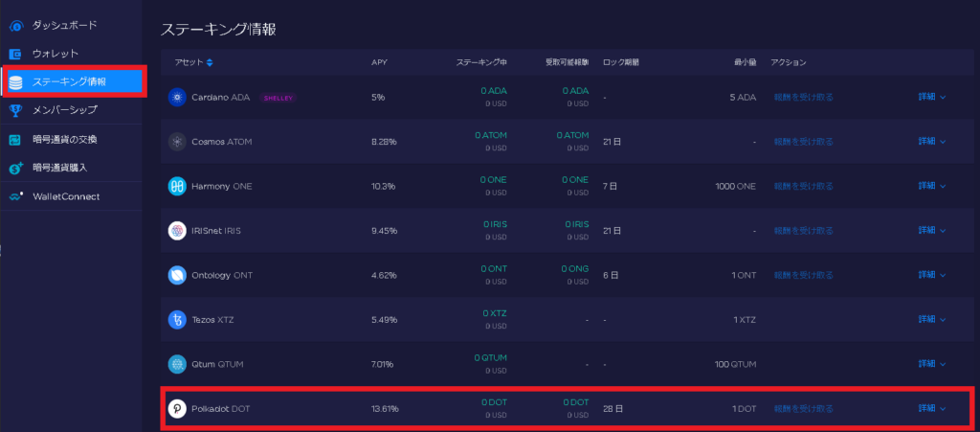Click the Tezos XTZ asset name

point(212,320)
